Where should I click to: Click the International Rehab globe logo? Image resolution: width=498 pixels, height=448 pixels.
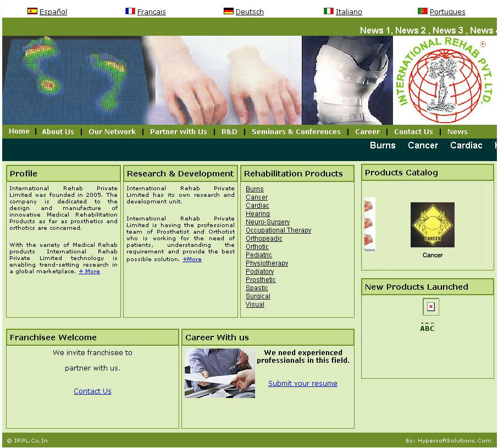(x=444, y=80)
